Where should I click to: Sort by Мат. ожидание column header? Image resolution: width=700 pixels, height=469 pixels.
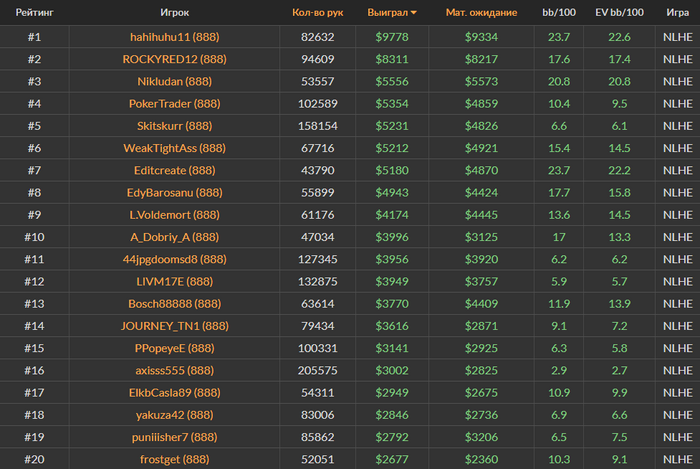point(481,12)
